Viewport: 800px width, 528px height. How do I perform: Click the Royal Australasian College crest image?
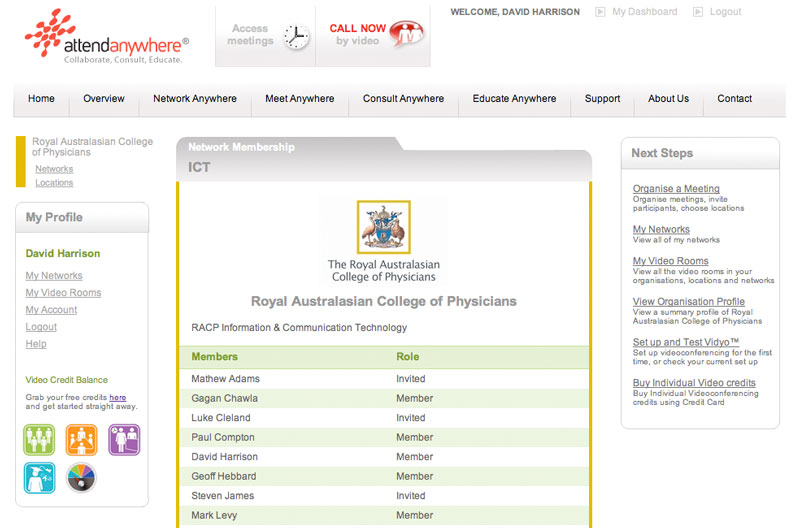pyautogui.click(x=384, y=227)
